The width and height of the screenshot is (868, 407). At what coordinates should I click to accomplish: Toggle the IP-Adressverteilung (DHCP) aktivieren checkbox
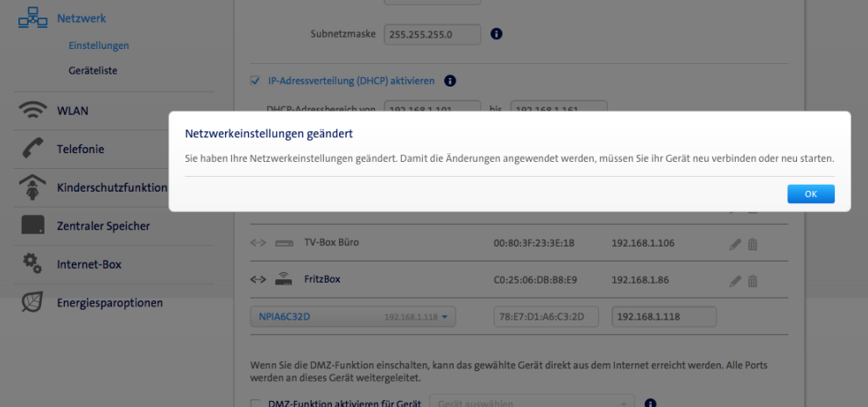pos(255,81)
